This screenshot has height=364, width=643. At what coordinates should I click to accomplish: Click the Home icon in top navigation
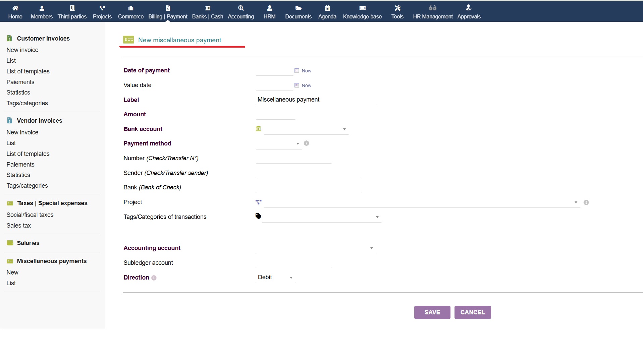tap(15, 8)
